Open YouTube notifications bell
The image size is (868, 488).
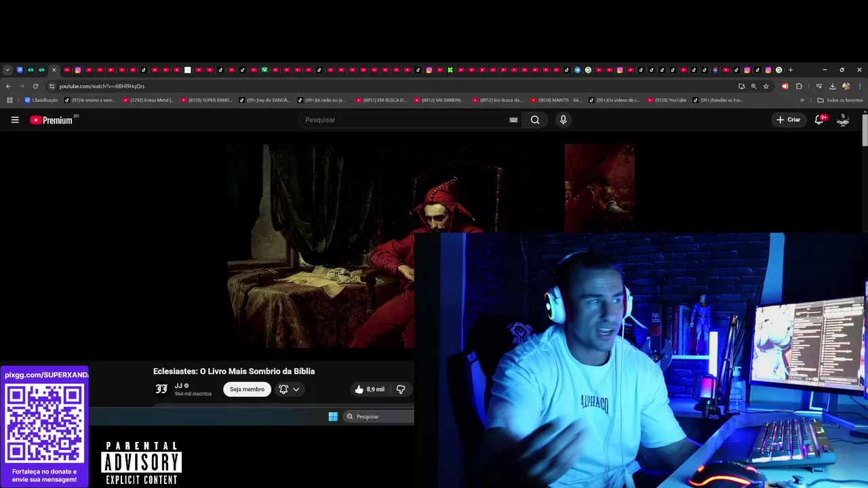819,120
